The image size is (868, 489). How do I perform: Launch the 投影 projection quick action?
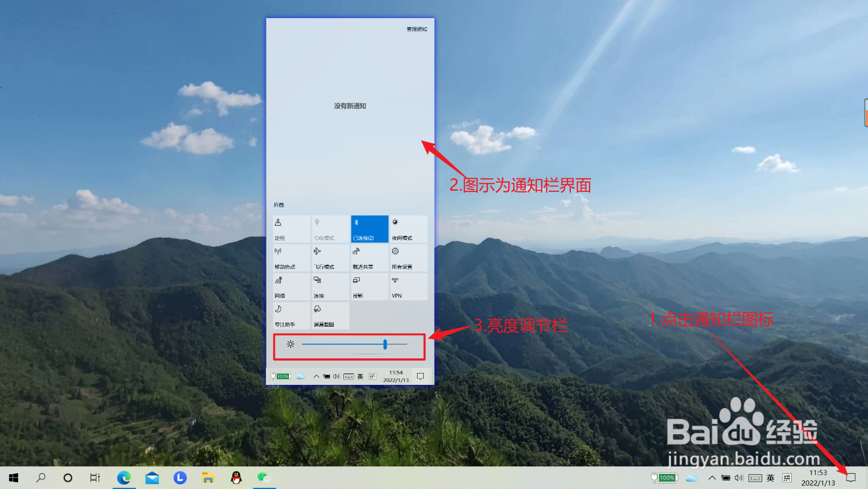tap(369, 286)
